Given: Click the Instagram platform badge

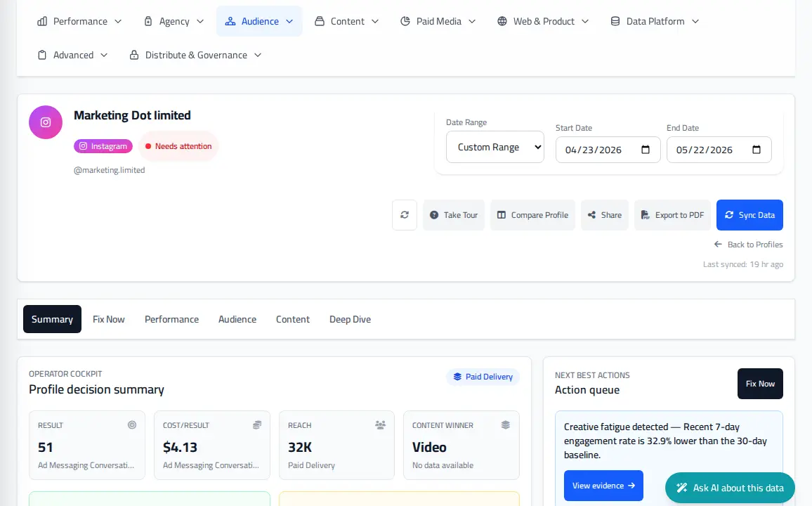Looking at the screenshot, I should point(103,146).
